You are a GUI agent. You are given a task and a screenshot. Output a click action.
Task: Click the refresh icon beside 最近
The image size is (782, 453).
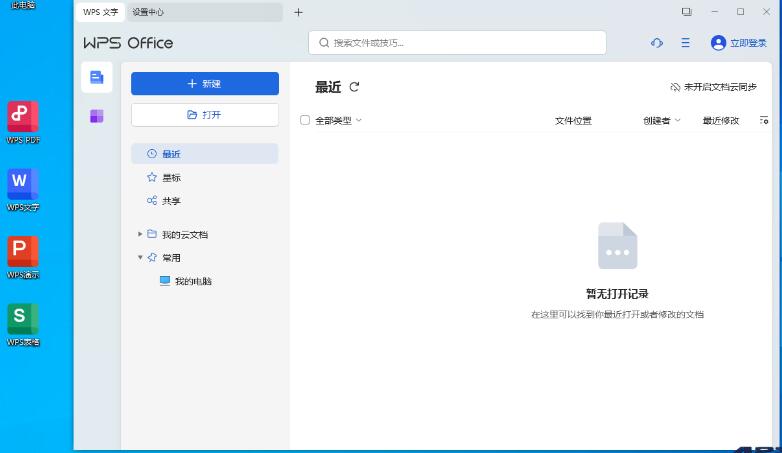click(x=354, y=87)
